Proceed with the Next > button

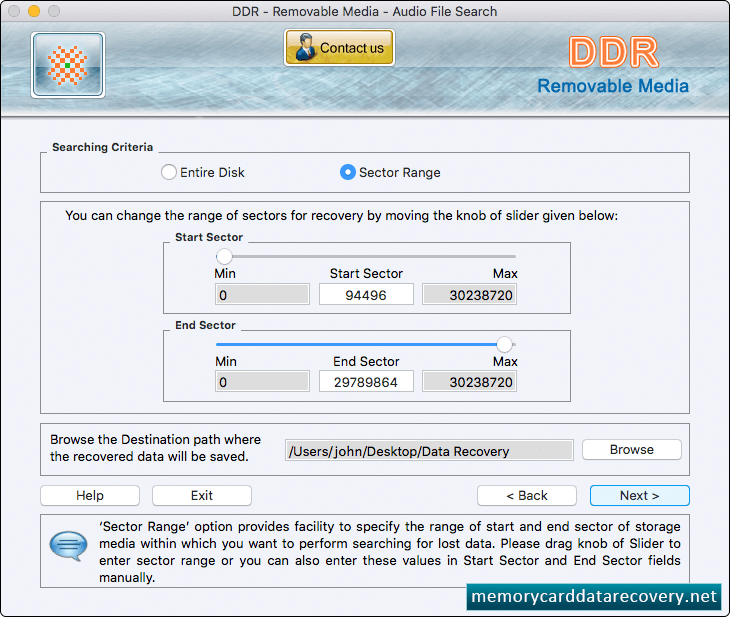pyautogui.click(x=640, y=495)
